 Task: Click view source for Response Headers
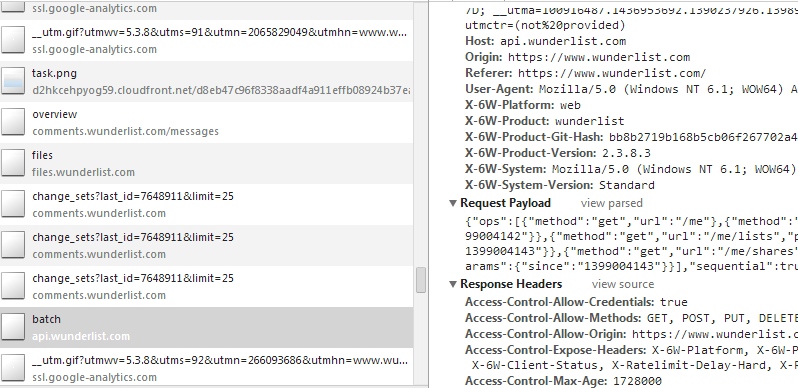623,284
